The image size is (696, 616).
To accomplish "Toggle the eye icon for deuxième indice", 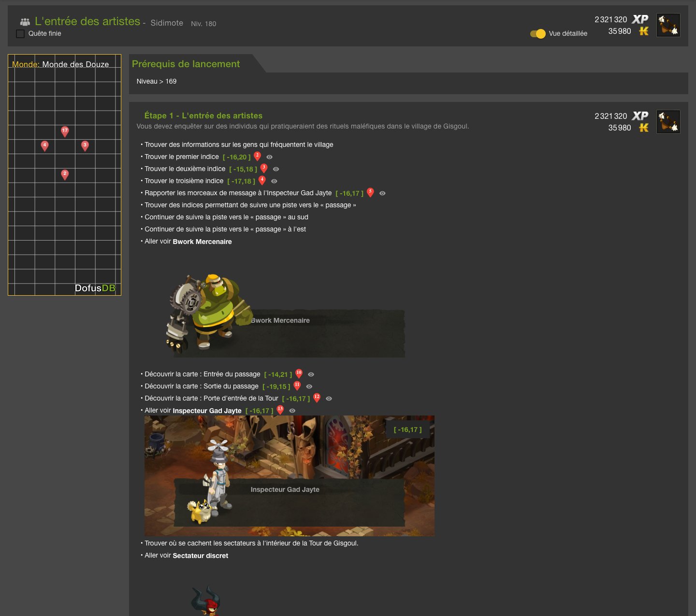I will (x=276, y=169).
